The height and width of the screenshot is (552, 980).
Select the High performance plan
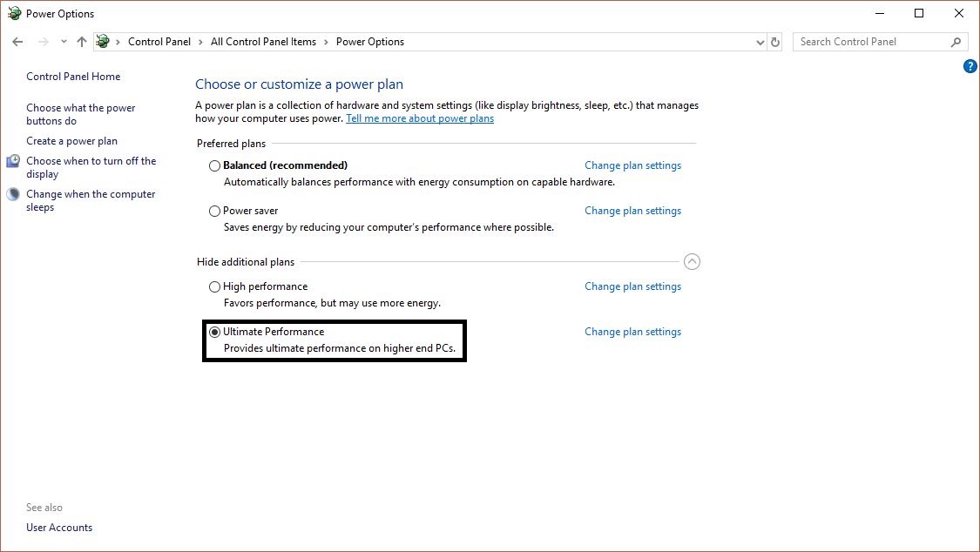[214, 286]
